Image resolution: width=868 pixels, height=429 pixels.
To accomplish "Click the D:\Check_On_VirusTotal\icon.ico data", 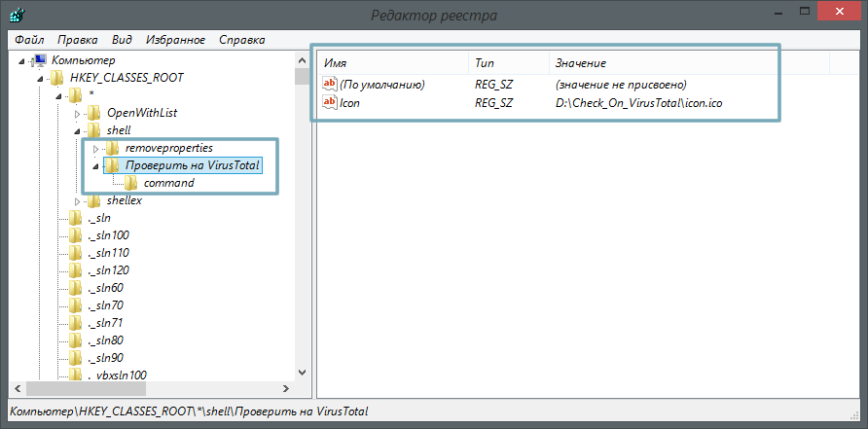I will pos(638,102).
